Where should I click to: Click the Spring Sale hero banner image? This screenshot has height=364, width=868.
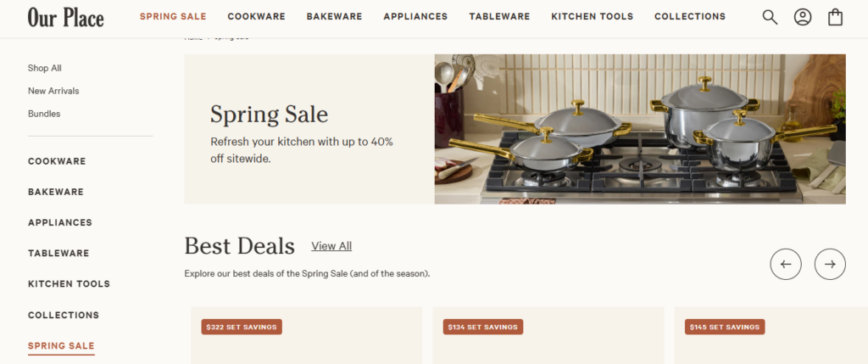click(639, 129)
